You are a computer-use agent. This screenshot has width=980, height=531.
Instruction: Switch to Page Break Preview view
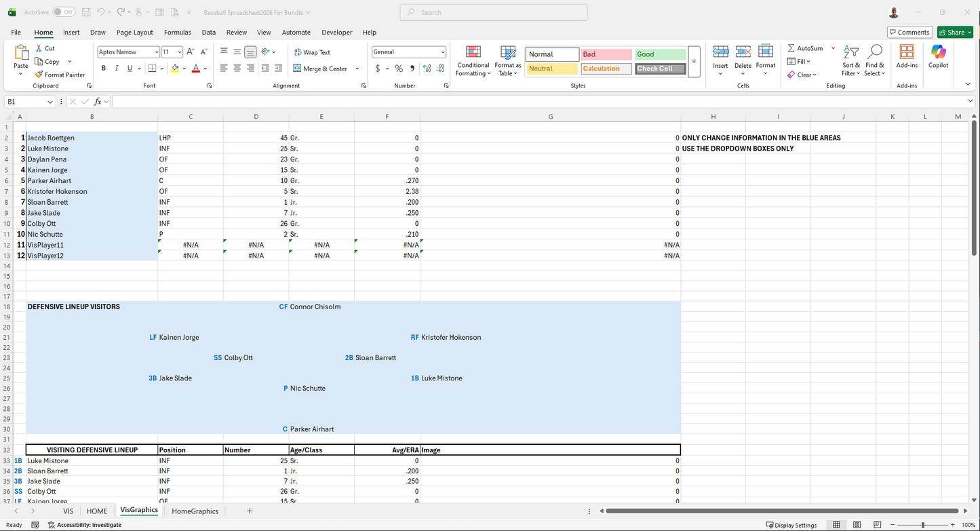[877, 525]
